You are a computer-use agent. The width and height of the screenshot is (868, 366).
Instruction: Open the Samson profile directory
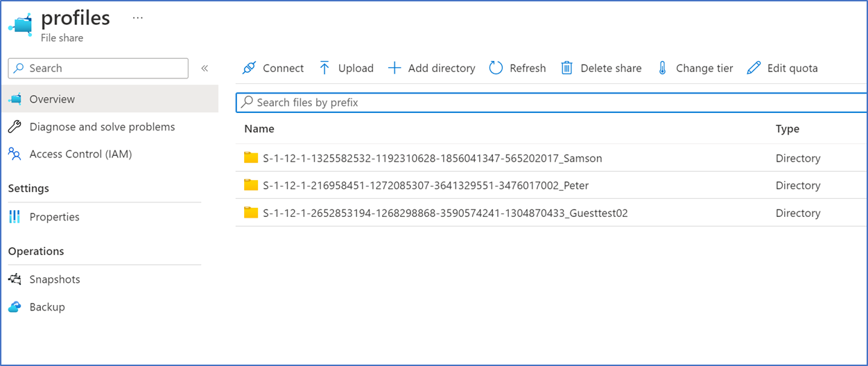pyautogui.click(x=433, y=158)
